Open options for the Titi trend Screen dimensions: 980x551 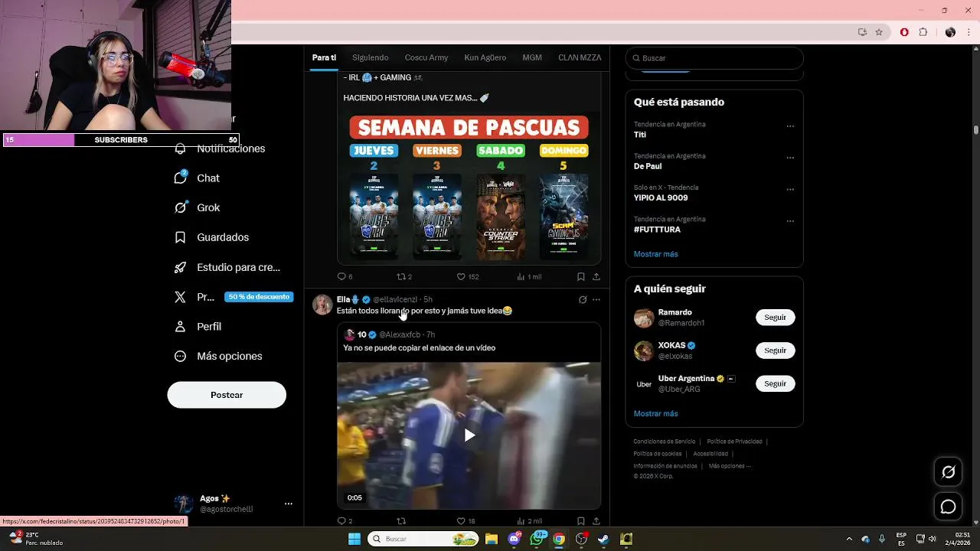[790, 126]
